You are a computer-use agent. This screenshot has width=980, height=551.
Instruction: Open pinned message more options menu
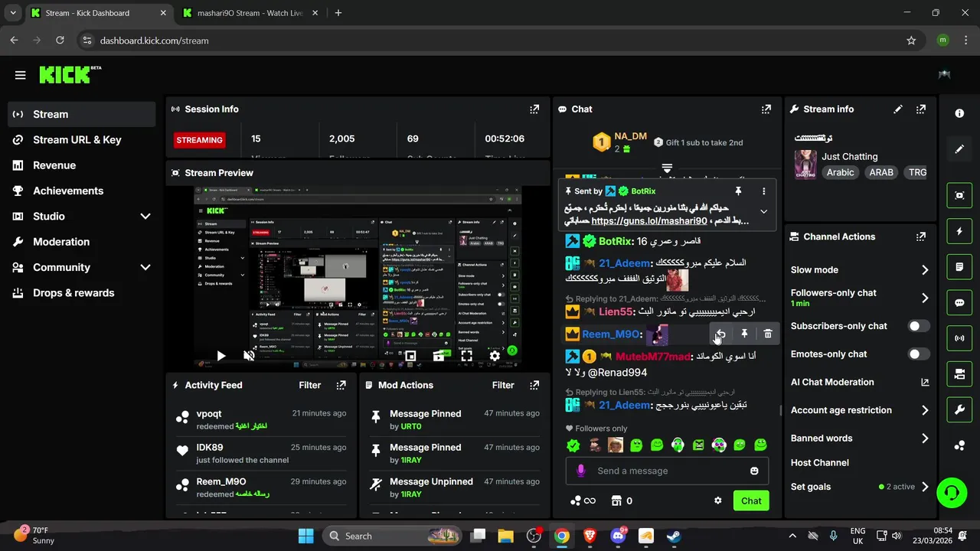click(763, 191)
